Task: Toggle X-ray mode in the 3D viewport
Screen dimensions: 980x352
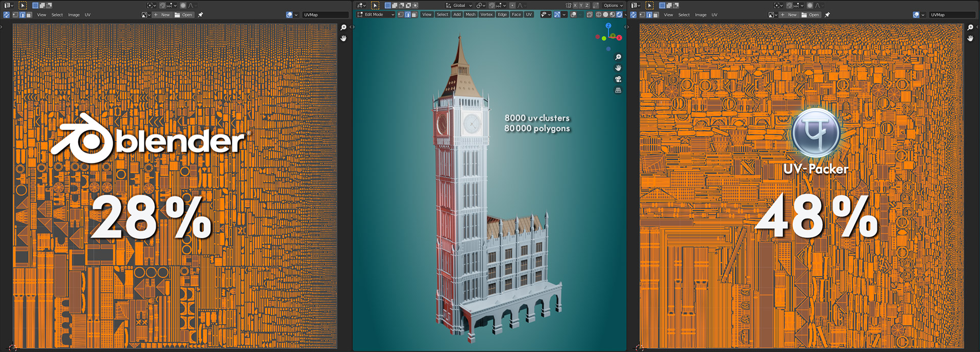Action: pos(590,15)
